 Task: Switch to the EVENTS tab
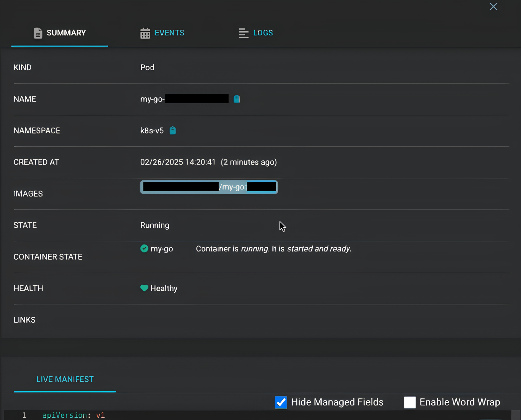[x=169, y=33]
